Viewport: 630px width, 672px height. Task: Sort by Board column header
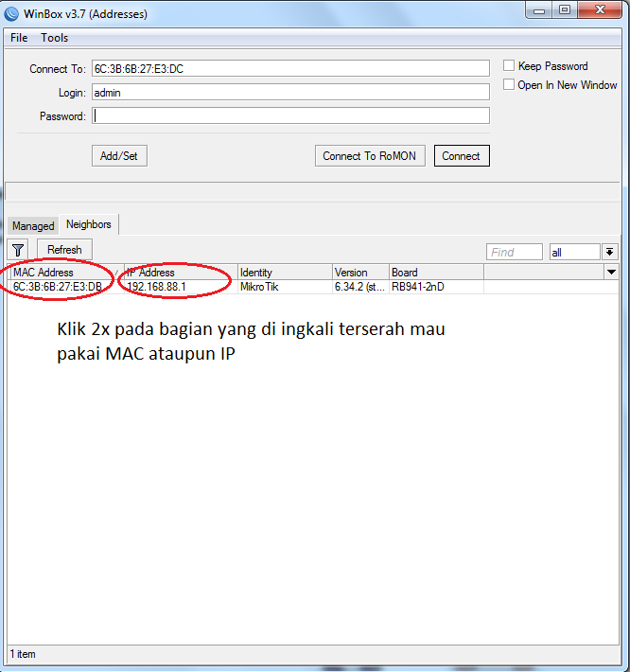pos(436,273)
